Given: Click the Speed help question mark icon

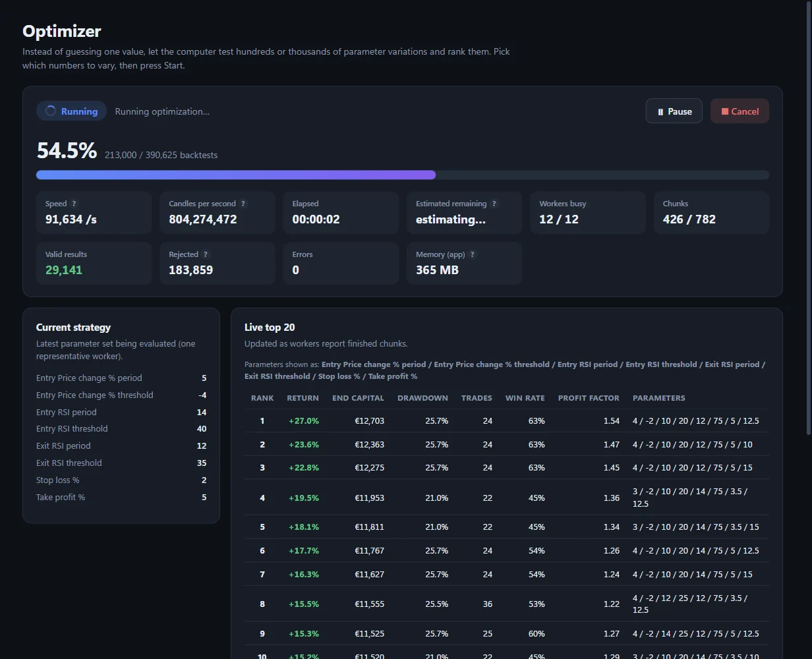Looking at the screenshot, I should (x=74, y=204).
